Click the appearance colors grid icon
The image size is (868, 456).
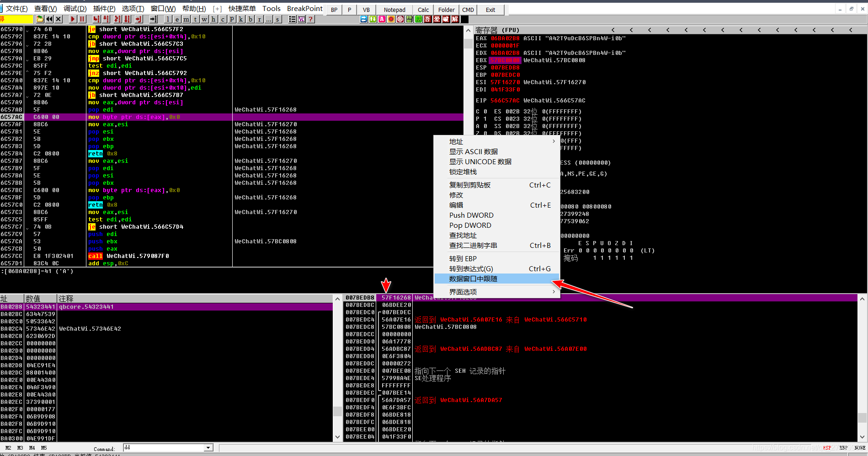[x=302, y=19]
